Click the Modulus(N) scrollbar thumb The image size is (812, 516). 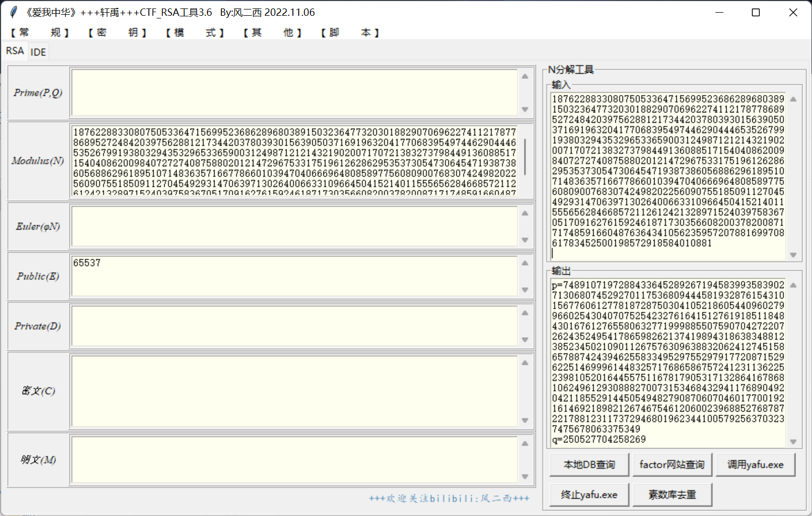pyautogui.click(x=525, y=156)
